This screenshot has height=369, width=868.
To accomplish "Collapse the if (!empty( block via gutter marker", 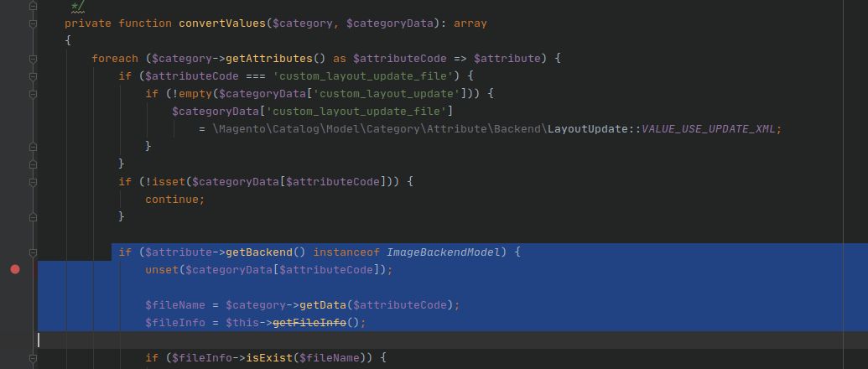I will 33,94.
